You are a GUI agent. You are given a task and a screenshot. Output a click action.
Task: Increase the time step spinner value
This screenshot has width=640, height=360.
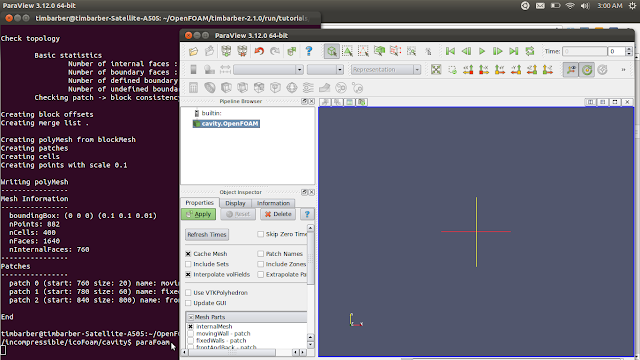pos(629,49)
